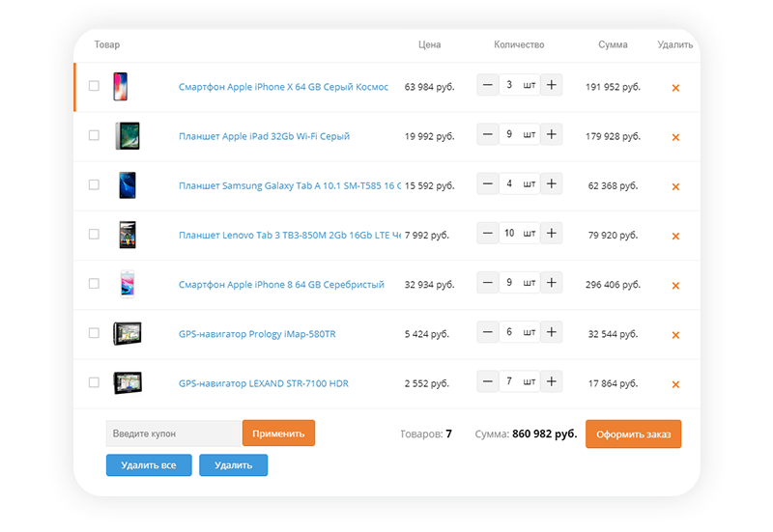This screenshot has width=773, height=532.
Task: Increase Lenovo Tab 3 quantity with plus
Action: [x=551, y=233]
